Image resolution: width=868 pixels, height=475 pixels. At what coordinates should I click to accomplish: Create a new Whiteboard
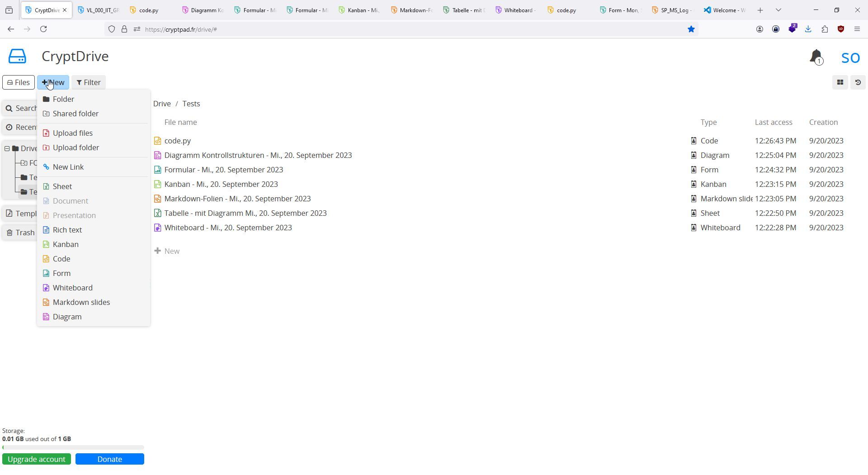[x=94, y=288]
